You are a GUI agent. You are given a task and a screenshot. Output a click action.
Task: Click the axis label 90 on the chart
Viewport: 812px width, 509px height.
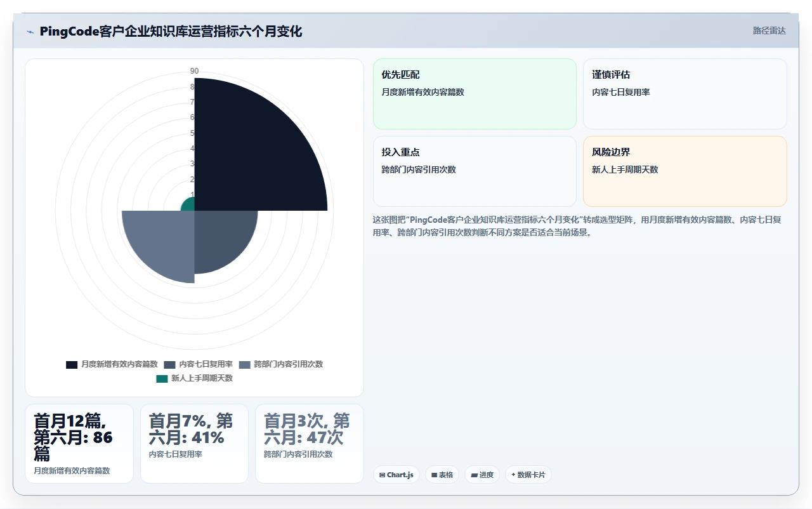coord(194,71)
